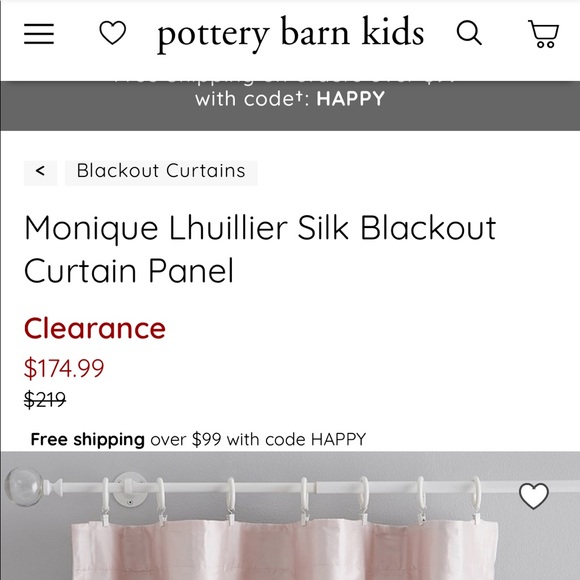
Task: Open the search magnifier icon
Action: tap(469, 33)
